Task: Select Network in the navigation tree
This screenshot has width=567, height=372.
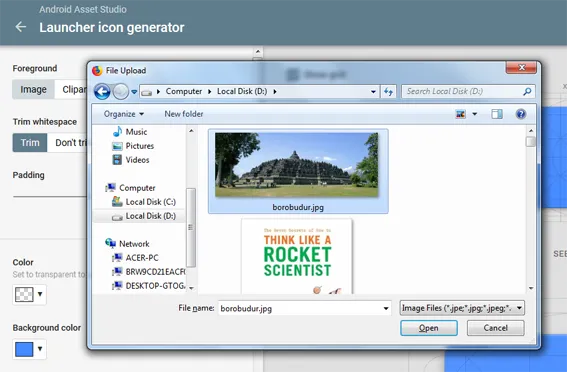Action: coord(134,244)
